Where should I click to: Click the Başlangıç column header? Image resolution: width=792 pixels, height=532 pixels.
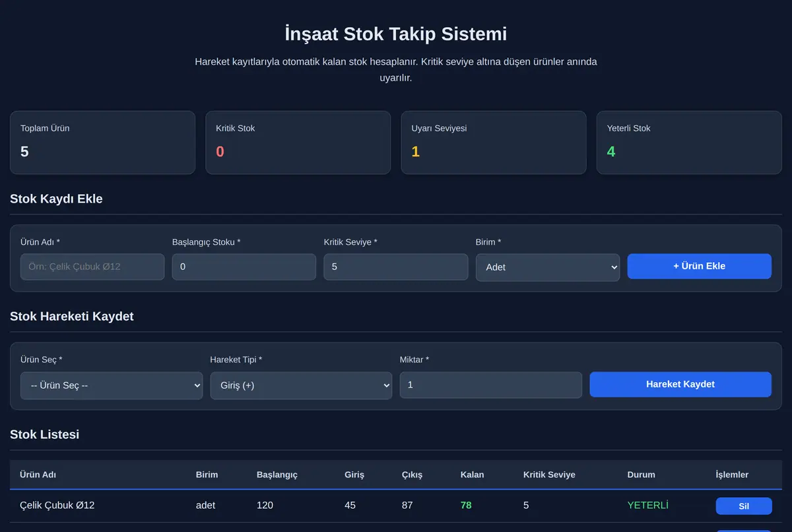click(277, 475)
